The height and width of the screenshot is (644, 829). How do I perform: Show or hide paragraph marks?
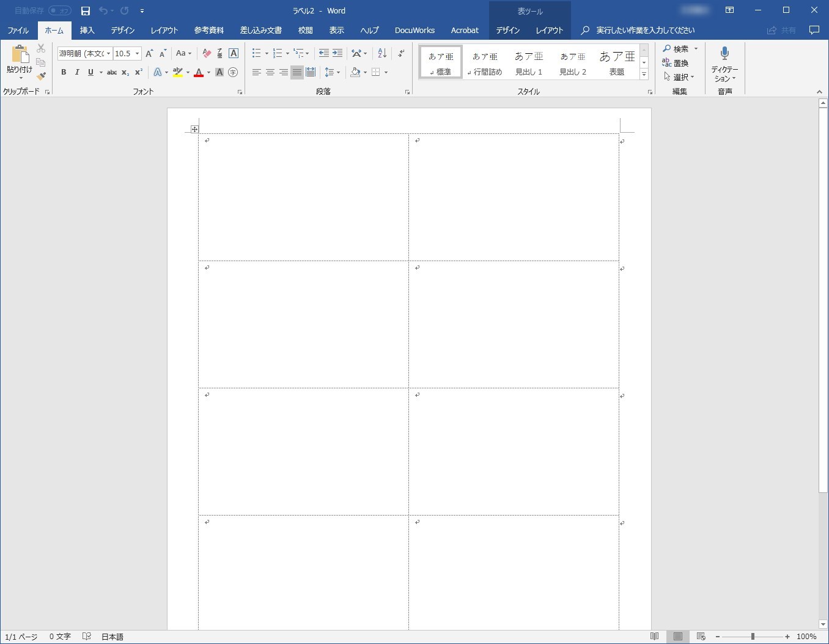tap(401, 53)
